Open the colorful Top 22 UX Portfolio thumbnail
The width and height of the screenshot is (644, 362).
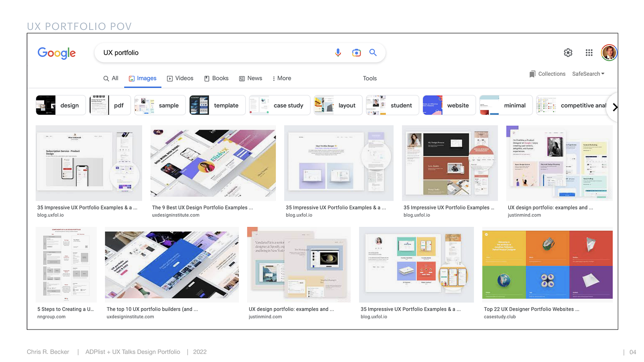point(547,265)
